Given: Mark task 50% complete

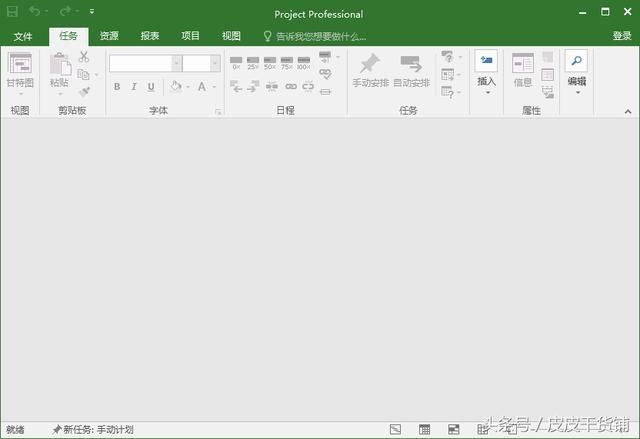Looking at the screenshot, I should (x=270, y=63).
